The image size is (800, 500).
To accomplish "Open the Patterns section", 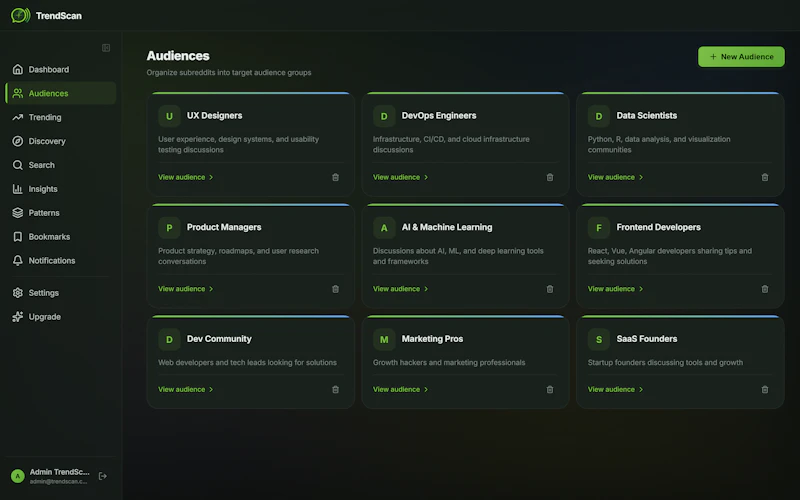I will [61, 213].
